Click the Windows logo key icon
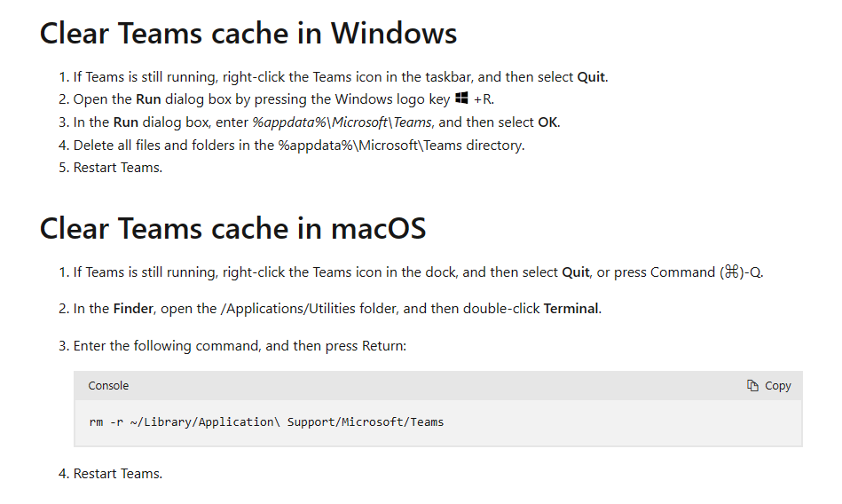The image size is (842, 504). coord(461,98)
